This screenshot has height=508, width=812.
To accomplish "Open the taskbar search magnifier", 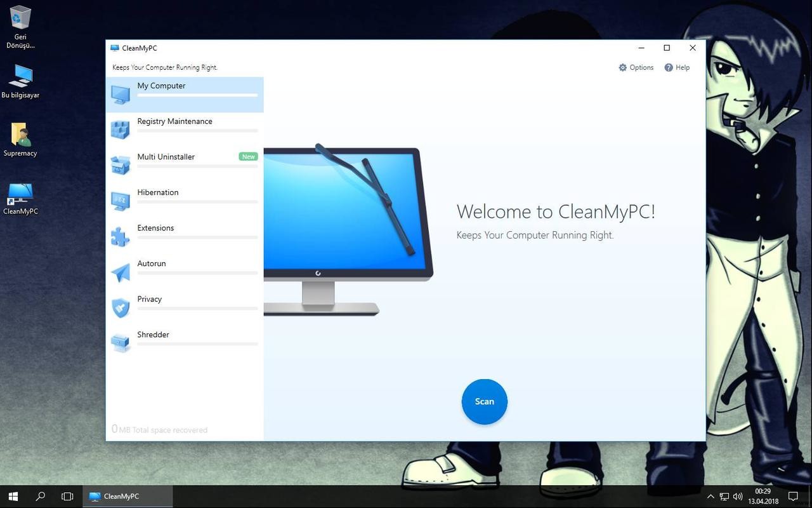I will 40,496.
